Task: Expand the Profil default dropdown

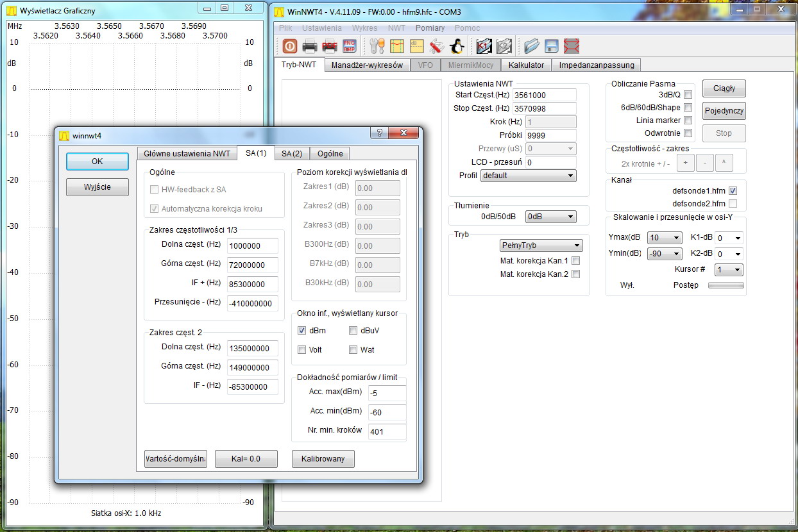Action: (528, 176)
